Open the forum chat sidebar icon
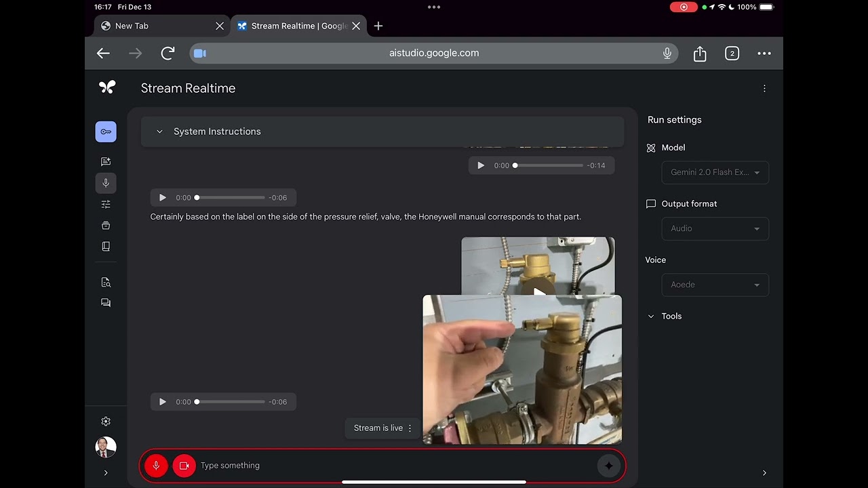Screen dimensions: 868x488 pyautogui.click(x=106, y=303)
